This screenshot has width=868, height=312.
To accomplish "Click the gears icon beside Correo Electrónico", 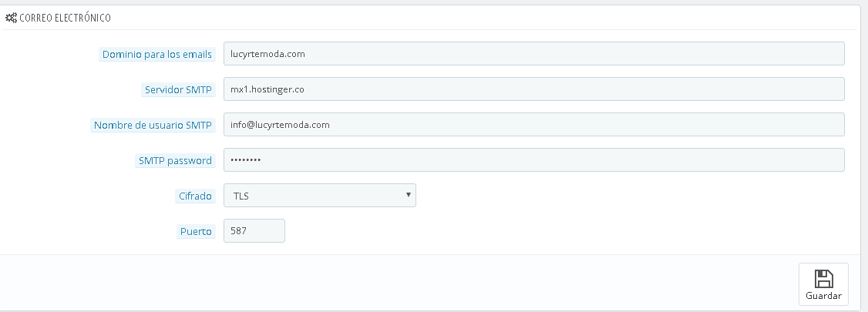I will (11, 17).
